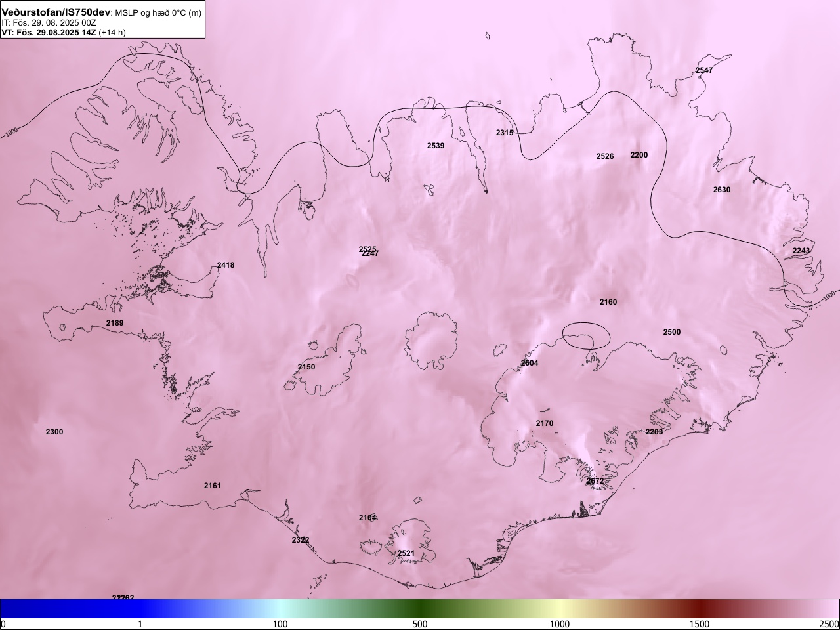Click the 2672 height value label

point(595,481)
